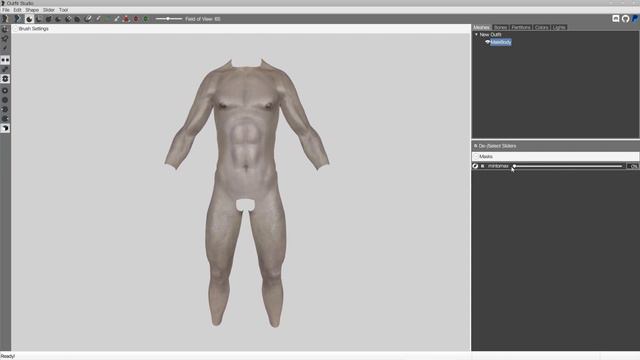
Task: Select the Inflate brush tool
Action: (x=49, y=19)
